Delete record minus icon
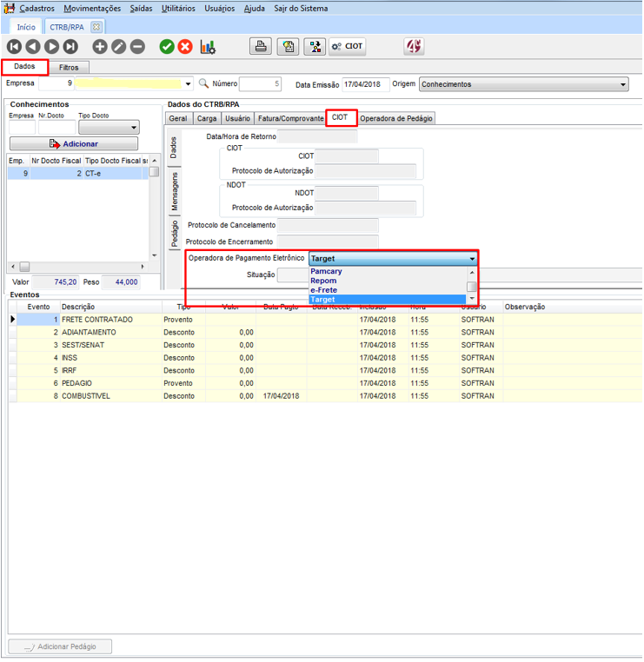The height and width of the screenshot is (662, 644). pyautogui.click(x=137, y=46)
